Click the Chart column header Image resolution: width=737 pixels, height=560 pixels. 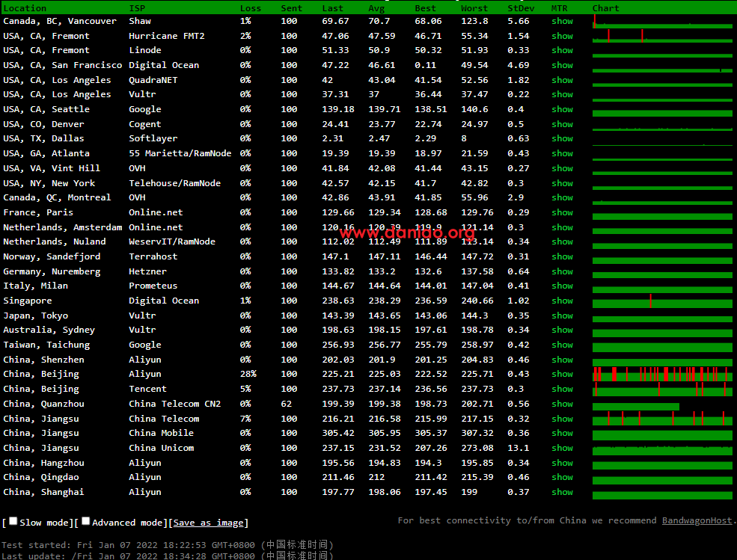[x=605, y=8]
